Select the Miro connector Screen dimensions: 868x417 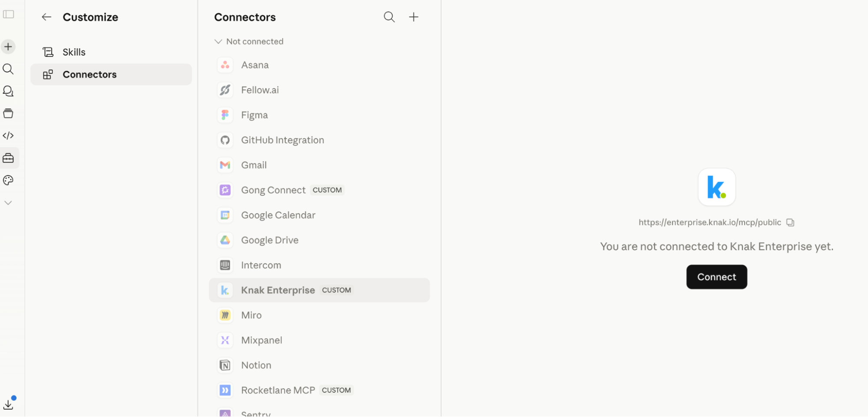[x=319, y=315]
